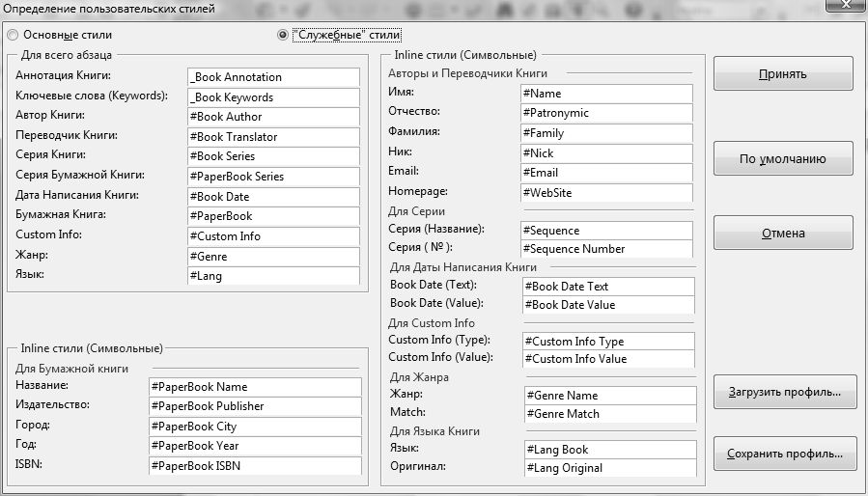Edit the "#Sequence" field for series name
This screenshot has width=868, height=496.
click(606, 231)
